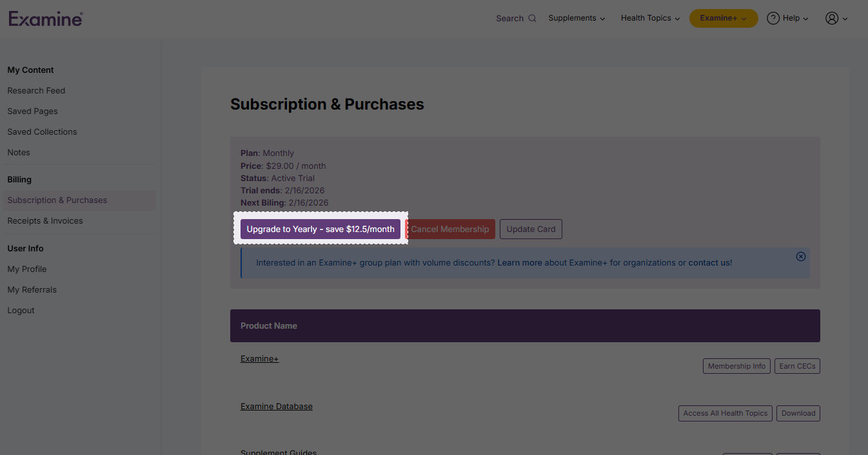Click the Membership Info button
The image size is (868, 455).
point(736,366)
